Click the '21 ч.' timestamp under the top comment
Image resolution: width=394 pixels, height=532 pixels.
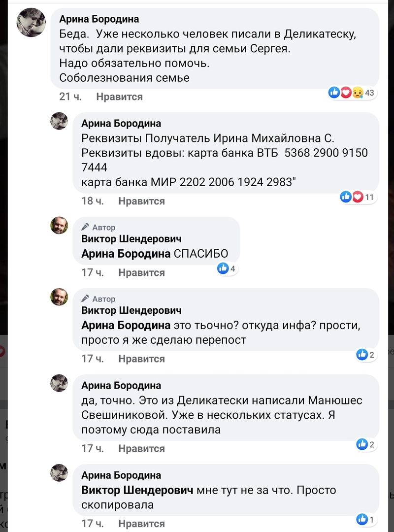(x=70, y=97)
